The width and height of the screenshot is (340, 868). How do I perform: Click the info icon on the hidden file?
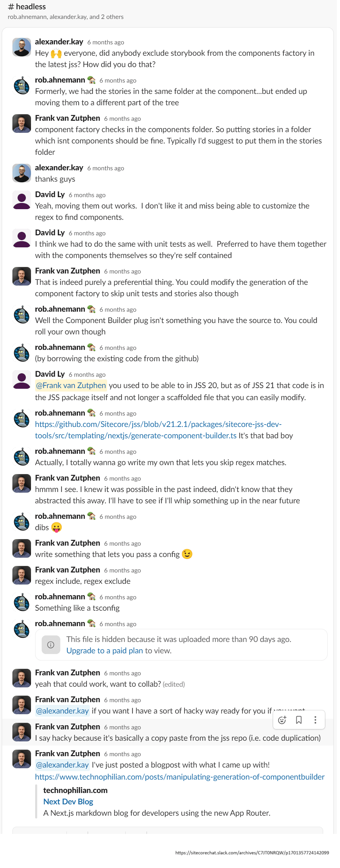(x=51, y=645)
